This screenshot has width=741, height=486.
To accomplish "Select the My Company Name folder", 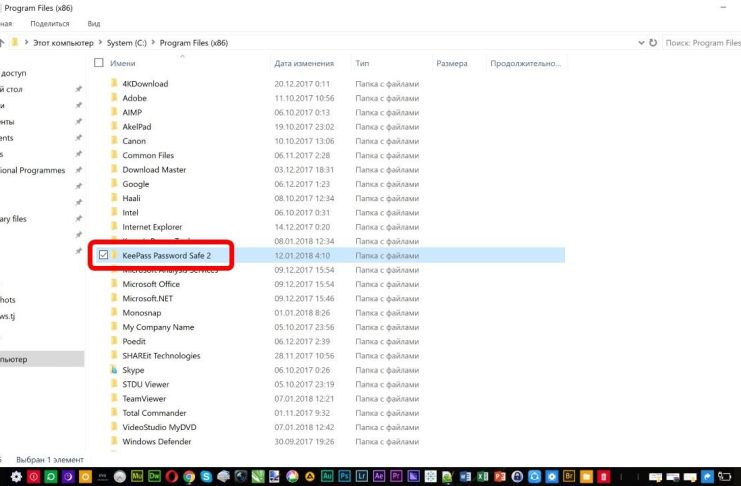I will pyautogui.click(x=158, y=327).
